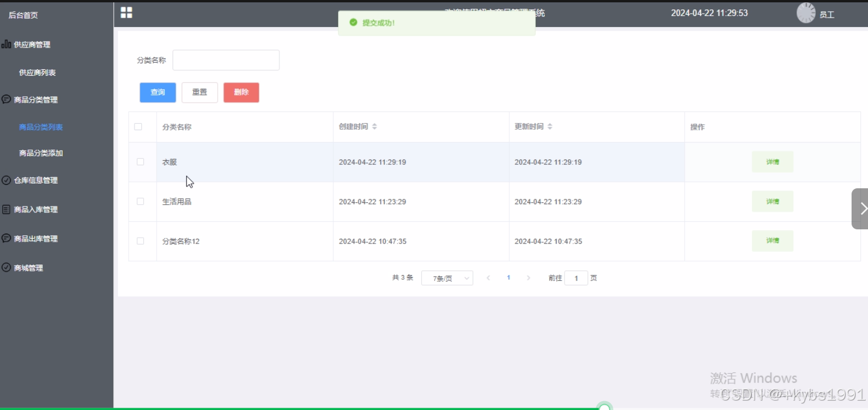Check the 生活用品 row checkbox
This screenshot has height=410, width=868.
(x=140, y=201)
